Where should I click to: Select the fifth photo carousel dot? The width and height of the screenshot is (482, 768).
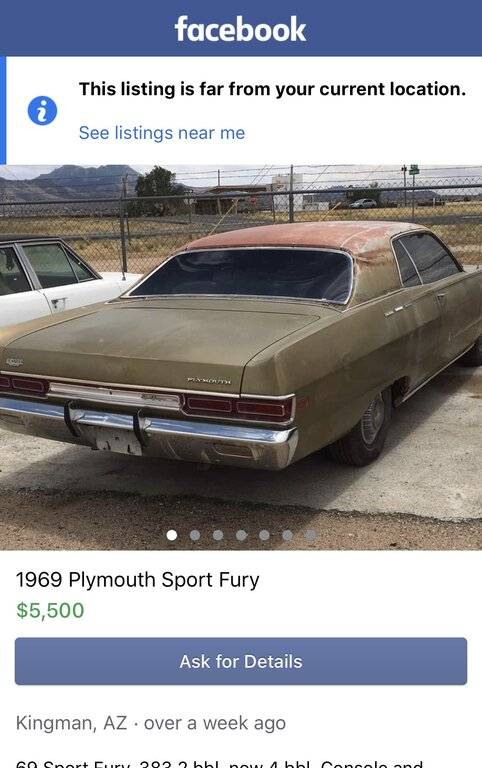click(x=264, y=535)
